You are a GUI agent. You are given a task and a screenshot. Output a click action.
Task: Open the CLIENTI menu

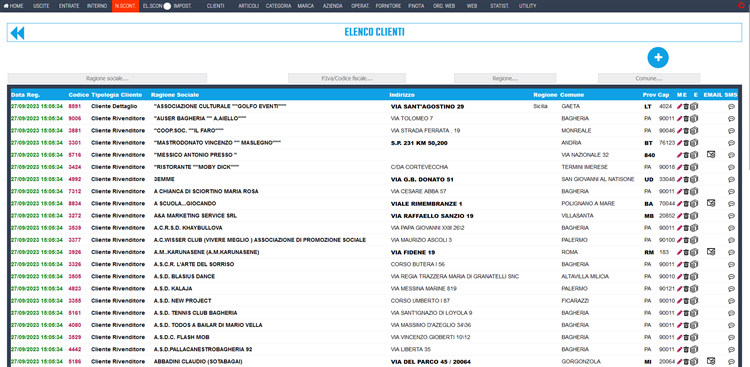(x=215, y=6)
